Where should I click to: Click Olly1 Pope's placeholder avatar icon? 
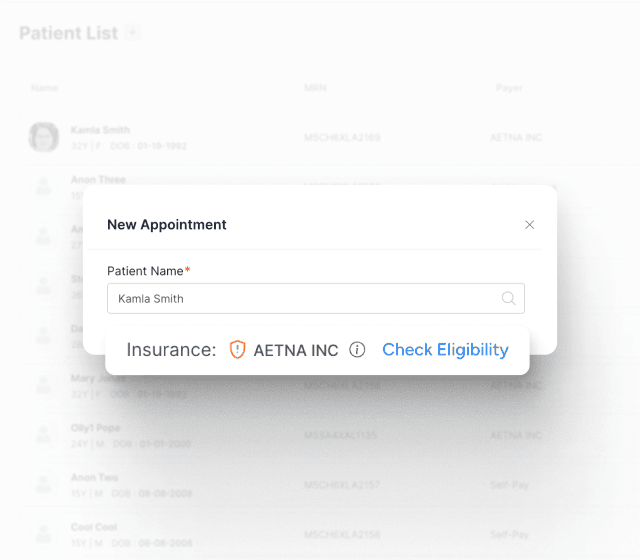pyautogui.click(x=43, y=435)
